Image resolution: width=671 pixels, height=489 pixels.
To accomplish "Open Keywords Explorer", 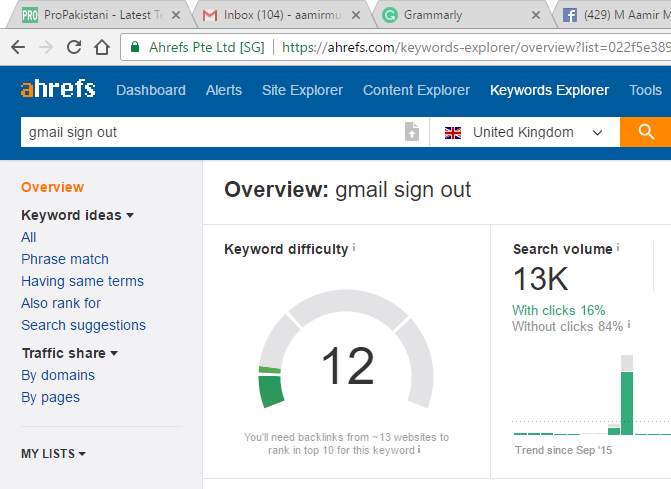I will tap(549, 90).
